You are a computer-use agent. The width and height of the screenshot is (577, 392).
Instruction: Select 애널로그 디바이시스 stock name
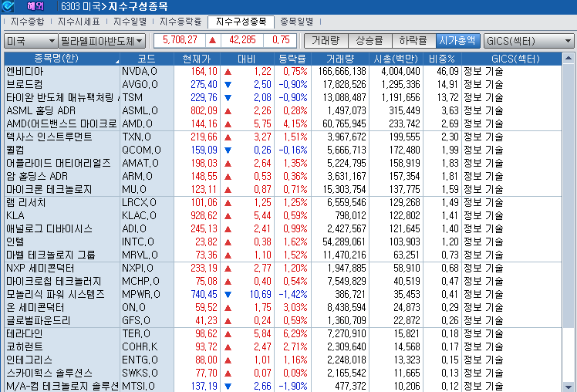coord(49,229)
